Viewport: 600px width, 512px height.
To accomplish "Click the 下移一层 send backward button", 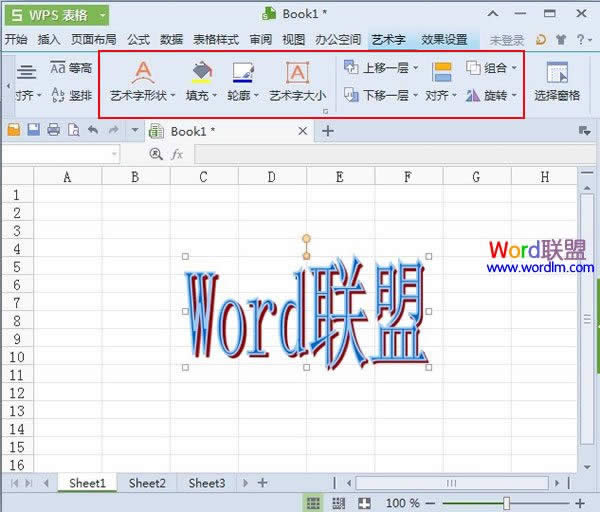I will click(x=381, y=95).
